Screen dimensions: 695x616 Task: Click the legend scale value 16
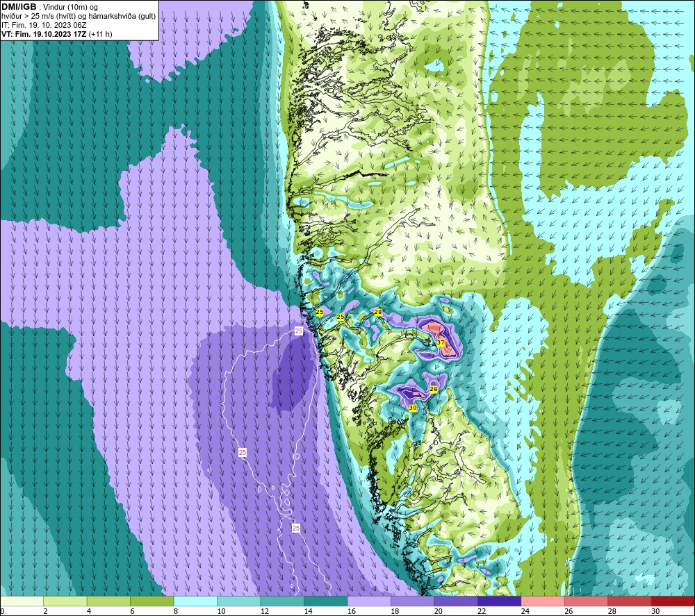click(x=352, y=611)
